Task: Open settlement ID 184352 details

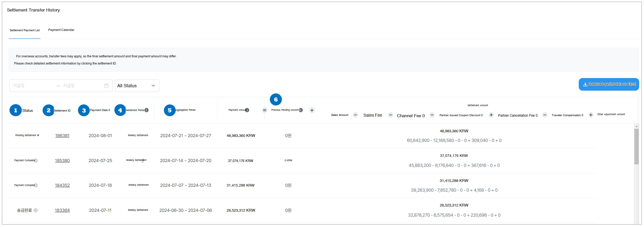Action: tap(62, 185)
